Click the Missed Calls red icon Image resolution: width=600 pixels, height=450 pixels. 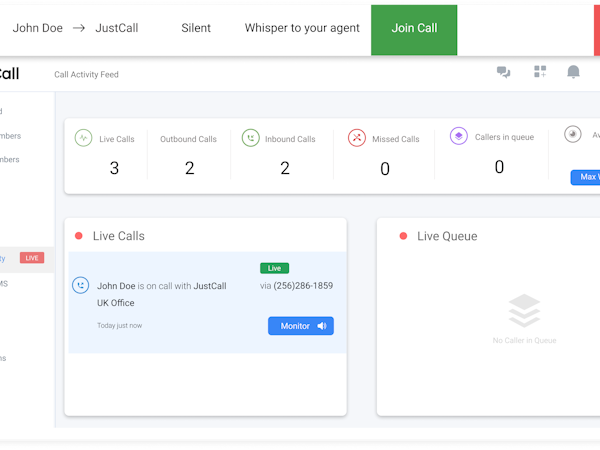point(357,138)
